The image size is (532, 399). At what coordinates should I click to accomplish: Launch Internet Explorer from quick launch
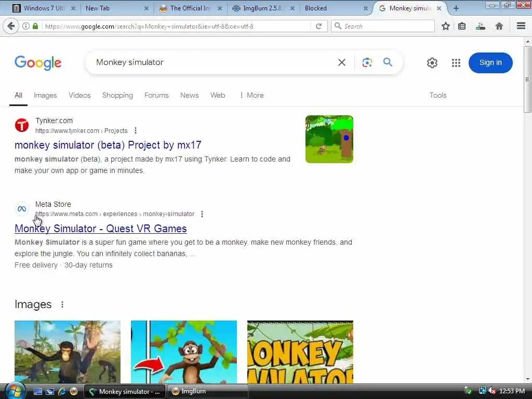point(62,392)
